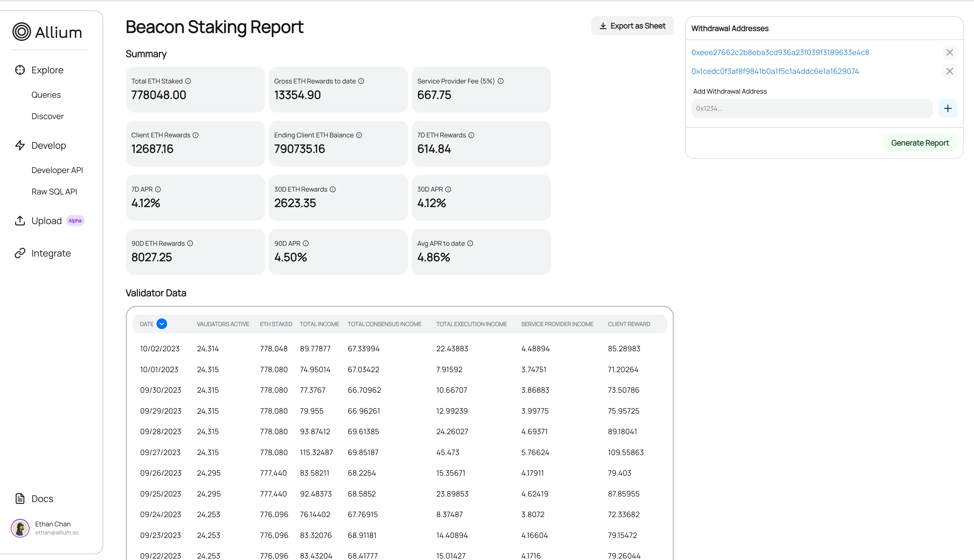Click the Add Withdrawal Address plus icon
Viewport: 974px width, 560px height.
(948, 108)
